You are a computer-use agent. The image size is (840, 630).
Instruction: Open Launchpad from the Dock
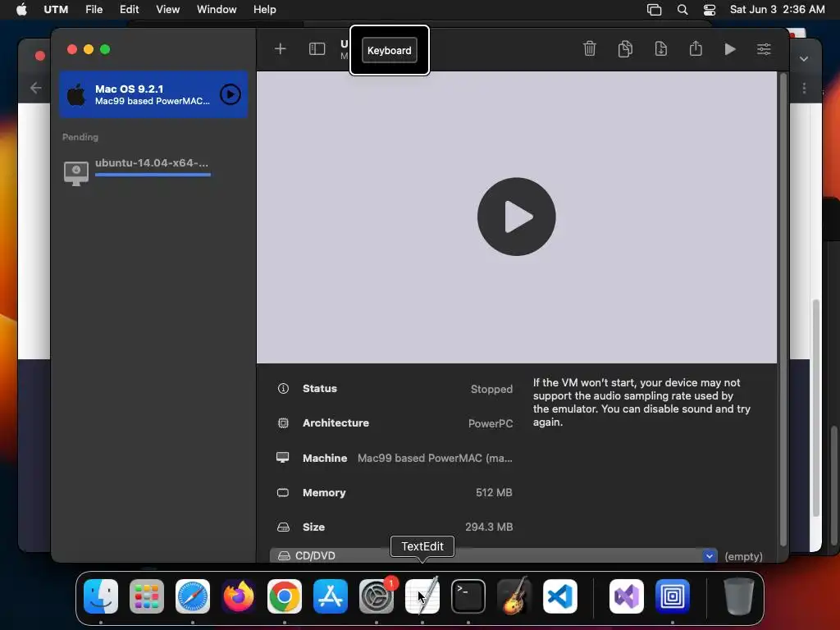click(147, 596)
